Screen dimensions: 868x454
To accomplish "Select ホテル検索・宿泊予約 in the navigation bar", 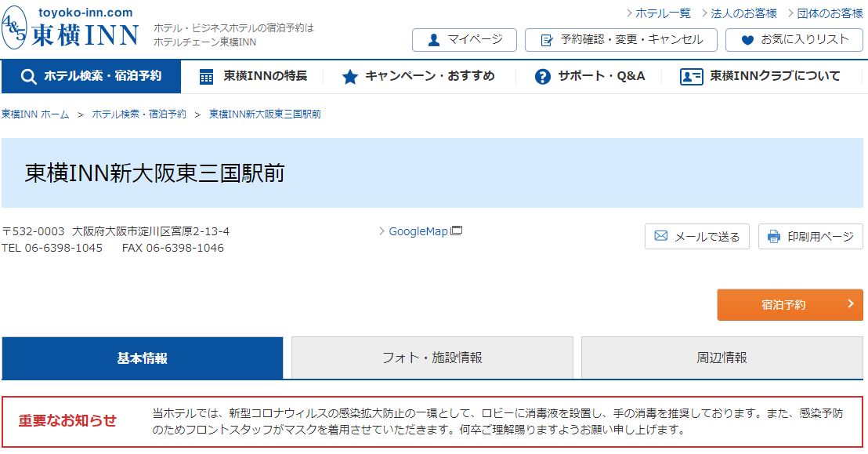I will (92, 77).
